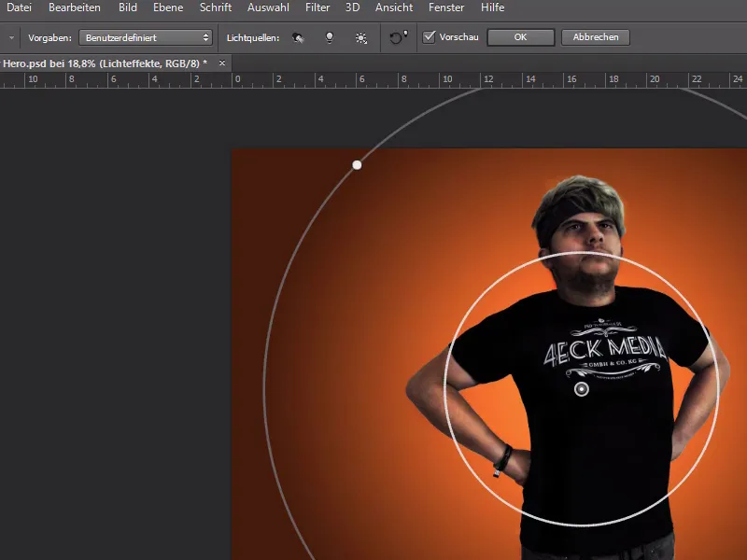The height and width of the screenshot is (560, 747).
Task: Reset the current light with the rotate-arrow icon
Action: click(x=399, y=37)
